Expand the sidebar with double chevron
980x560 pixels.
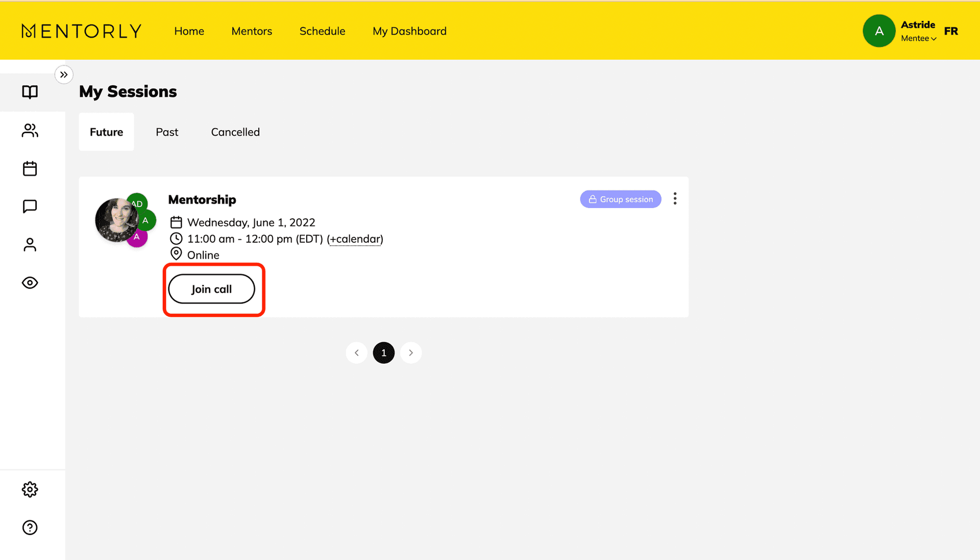pos(64,74)
